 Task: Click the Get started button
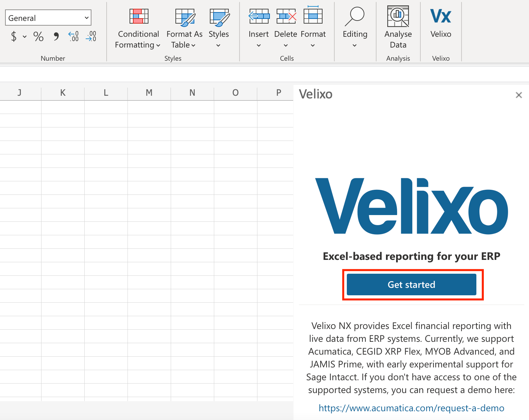412,284
